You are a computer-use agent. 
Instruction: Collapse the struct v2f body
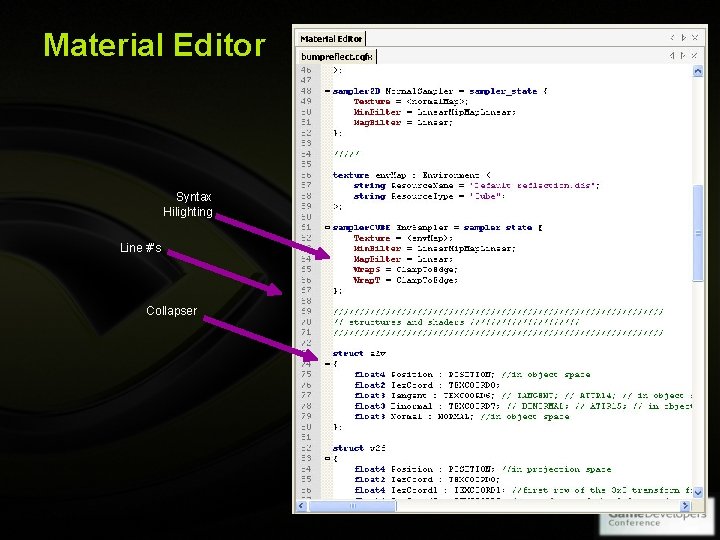(x=327, y=458)
